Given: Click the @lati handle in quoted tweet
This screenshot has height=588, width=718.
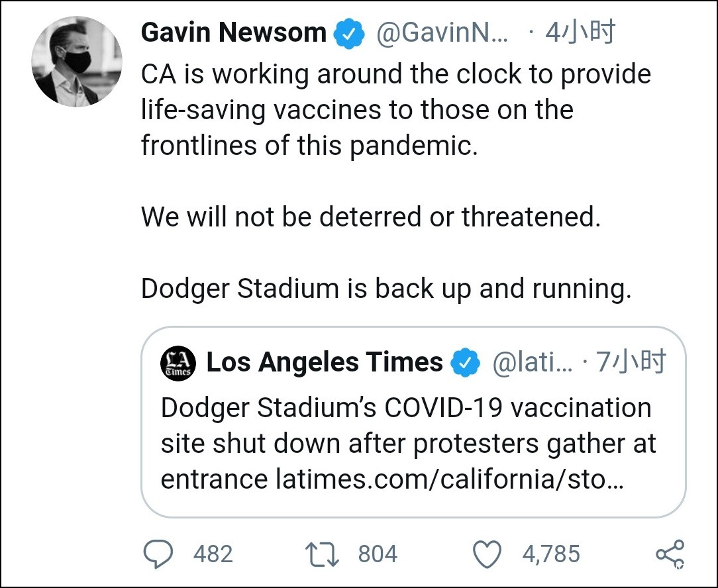Looking at the screenshot, I should pyautogui.click(x=532, y=363).
